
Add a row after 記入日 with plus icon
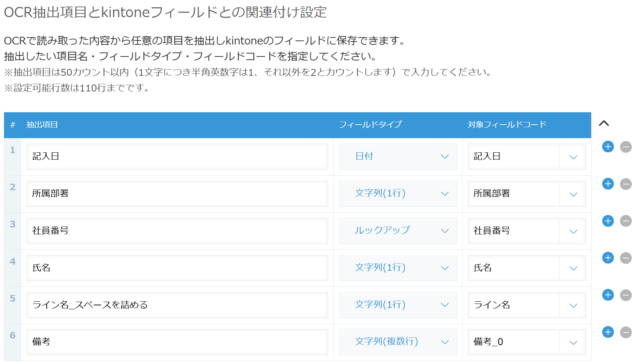(x=608, y=147)
